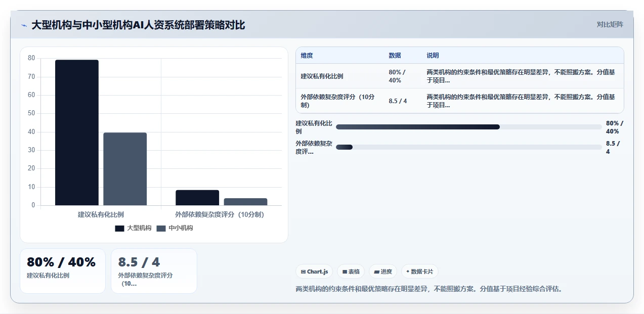Click the 建议私有化比例 x-axis label
This screenshot has width=644, height=314.
click(x=101, y=214)
